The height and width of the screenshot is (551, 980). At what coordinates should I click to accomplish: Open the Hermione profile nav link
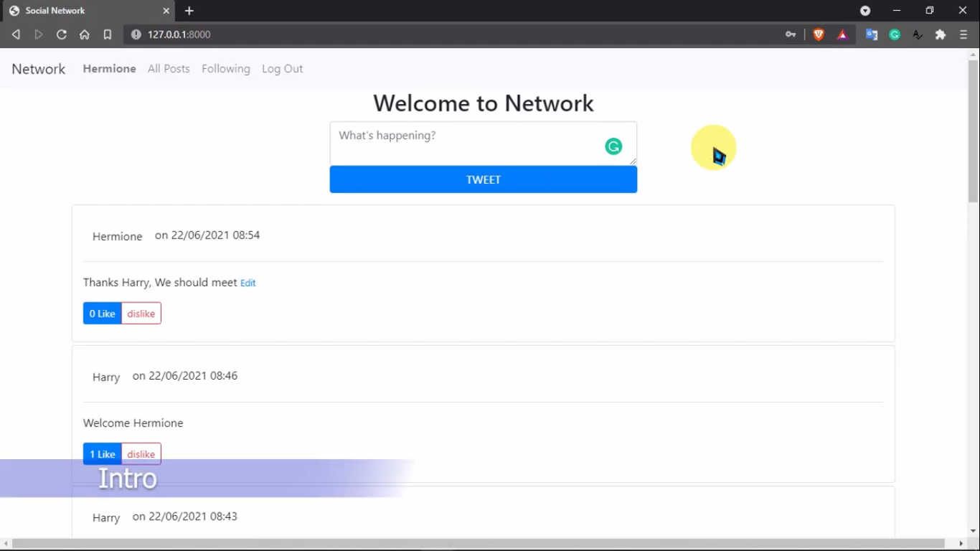pos(110,69)
